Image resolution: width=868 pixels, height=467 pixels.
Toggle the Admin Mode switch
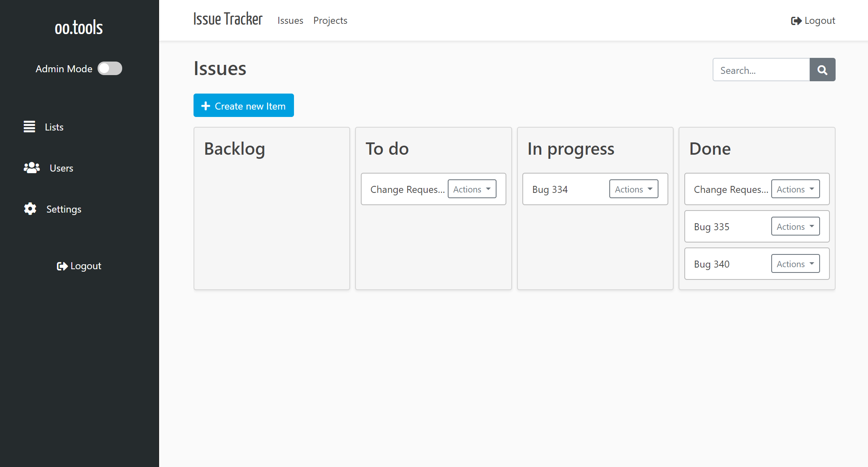(x=110, y=69)
